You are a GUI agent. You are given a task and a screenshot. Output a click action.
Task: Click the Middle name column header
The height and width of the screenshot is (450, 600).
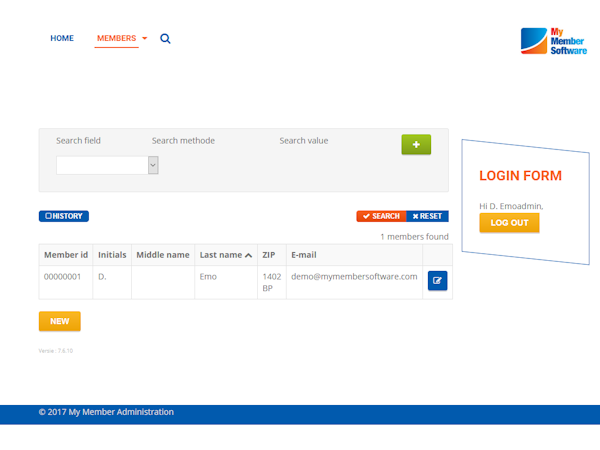pos(163,255)
